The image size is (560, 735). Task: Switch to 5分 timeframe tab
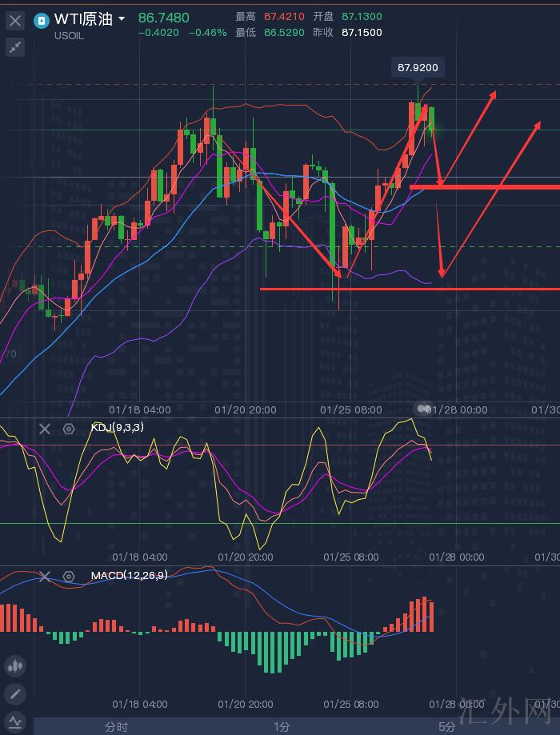coord(446,726)
